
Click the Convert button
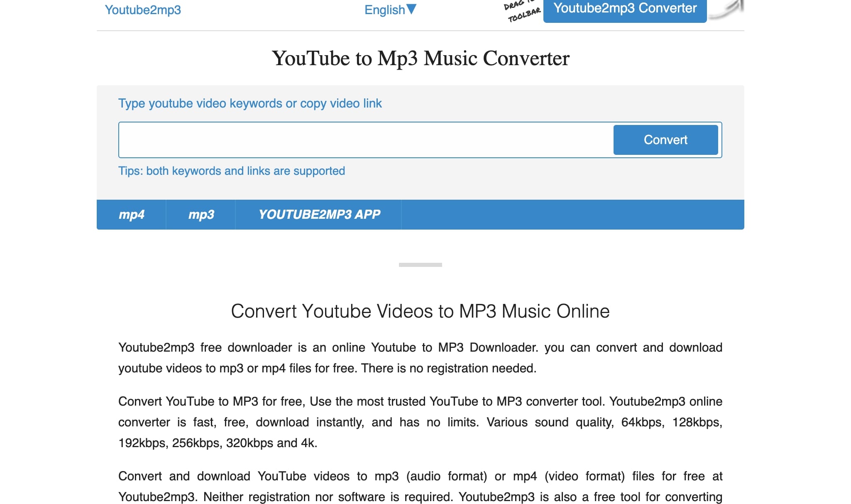[x=665, y=140]
